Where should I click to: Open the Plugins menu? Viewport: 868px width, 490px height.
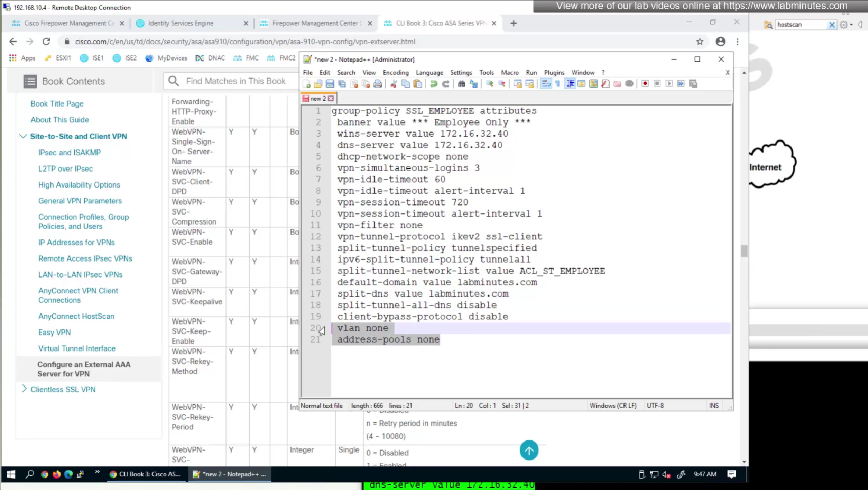(554, 73)
